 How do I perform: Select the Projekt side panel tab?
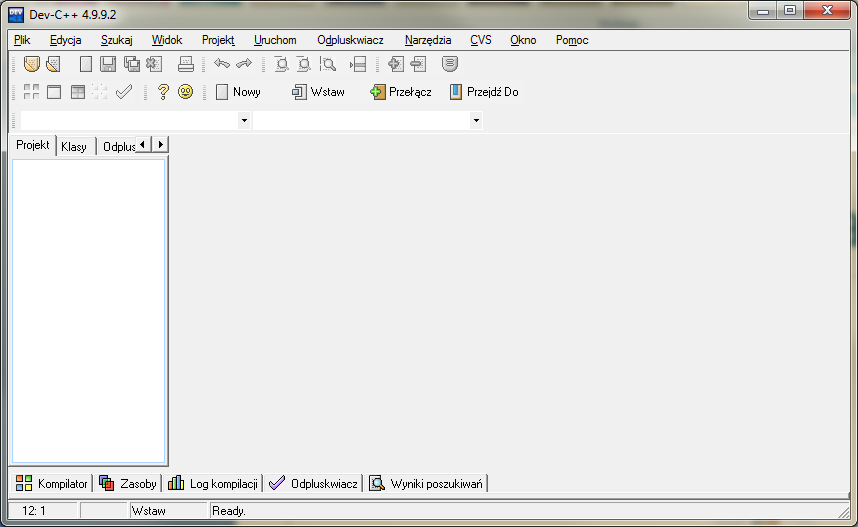click(33, 145)
